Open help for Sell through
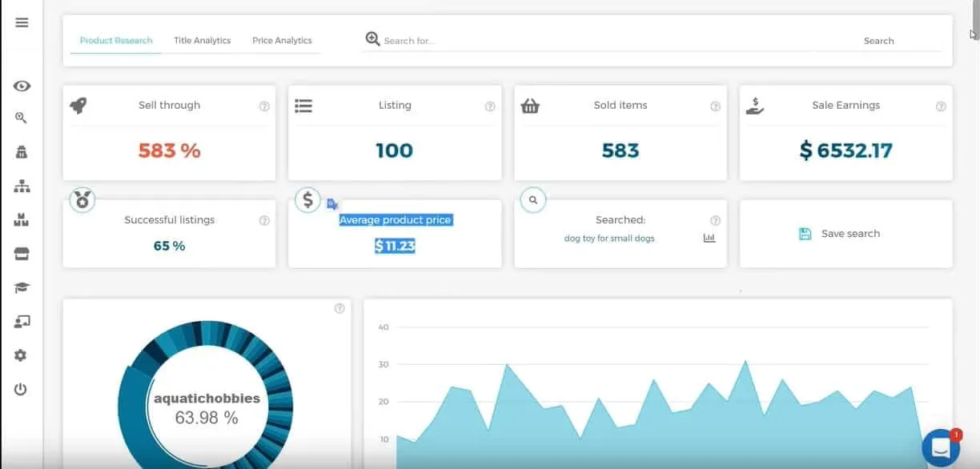980x469 pixels. (264, 106)
